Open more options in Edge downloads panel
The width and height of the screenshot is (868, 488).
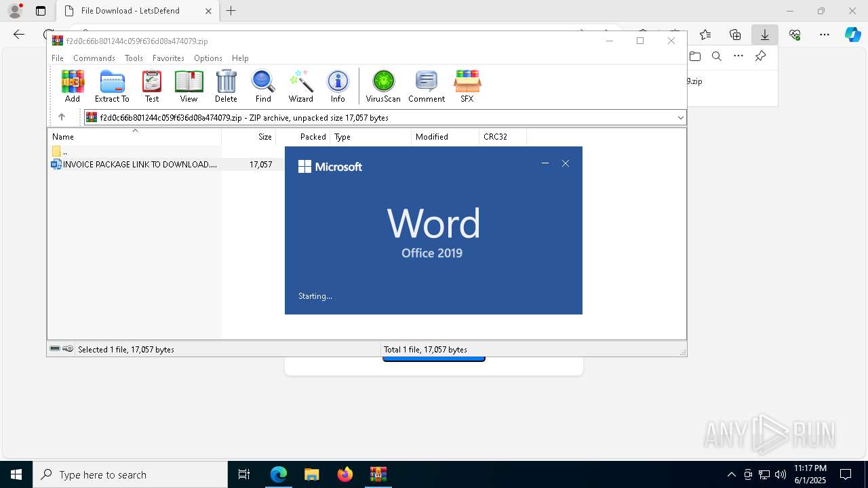click(738, 56)
